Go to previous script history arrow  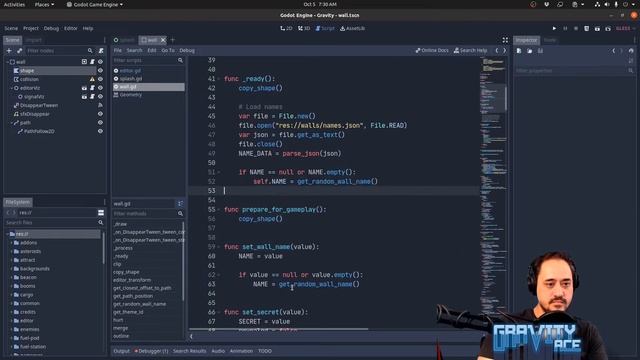click(x=497, y=51)
